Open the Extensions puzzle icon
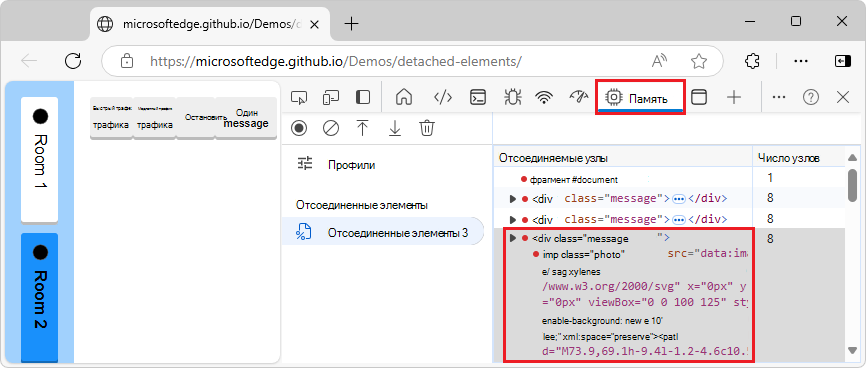The width and height of the screenshot is (866, 368). pyautogui.click(x=752, y=61)
